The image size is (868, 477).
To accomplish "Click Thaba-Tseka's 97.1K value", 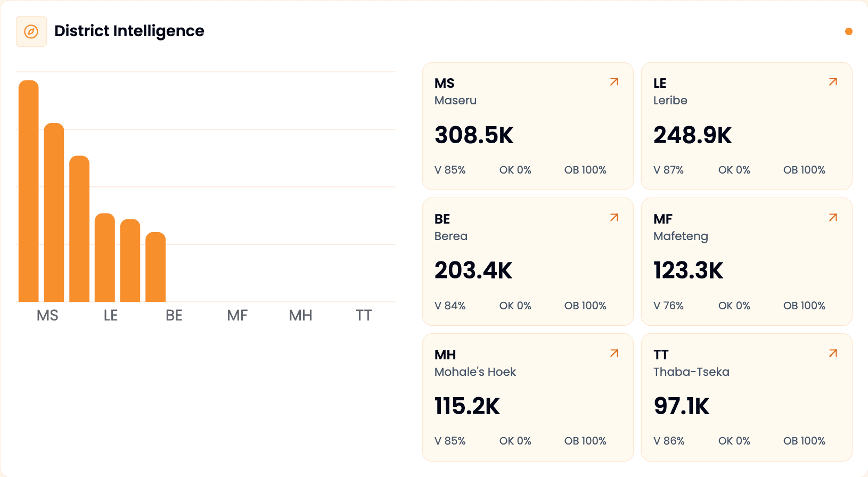I will pyautogui.click(x=682, y=406).
